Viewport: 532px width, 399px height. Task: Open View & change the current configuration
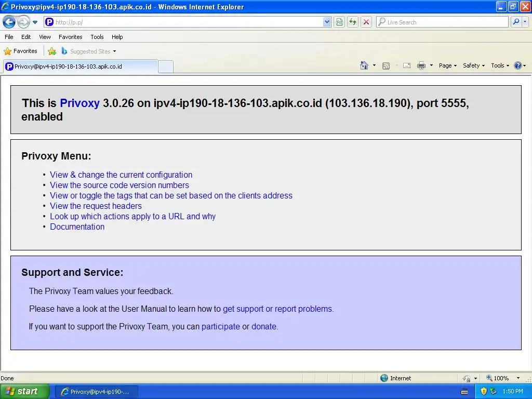[121, 175]
